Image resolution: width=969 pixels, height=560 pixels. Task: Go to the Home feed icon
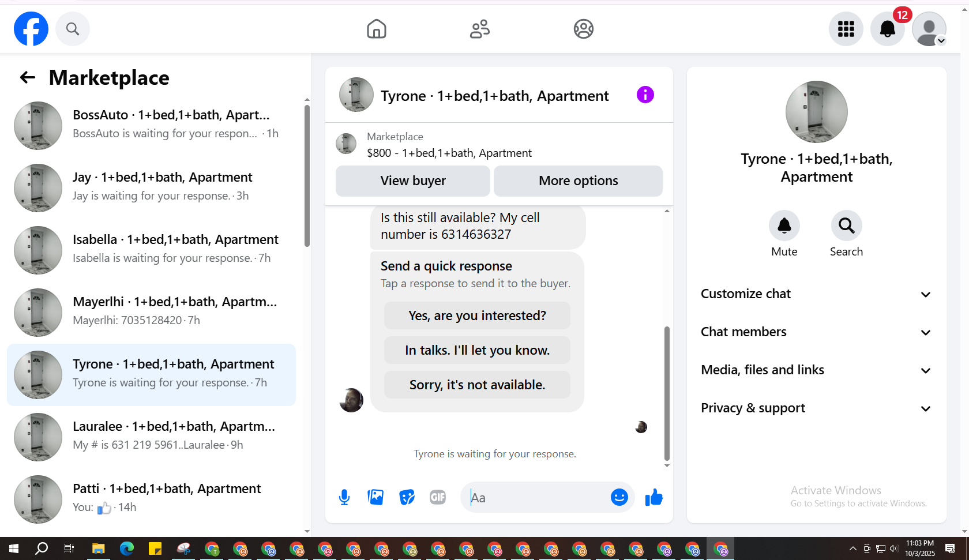[x=377, y=29]
